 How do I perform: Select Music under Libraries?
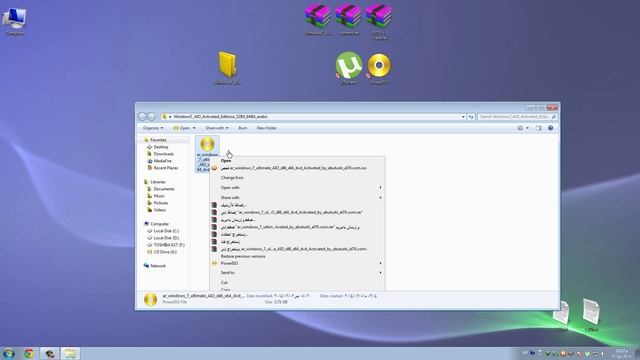(x=159, y=196)
